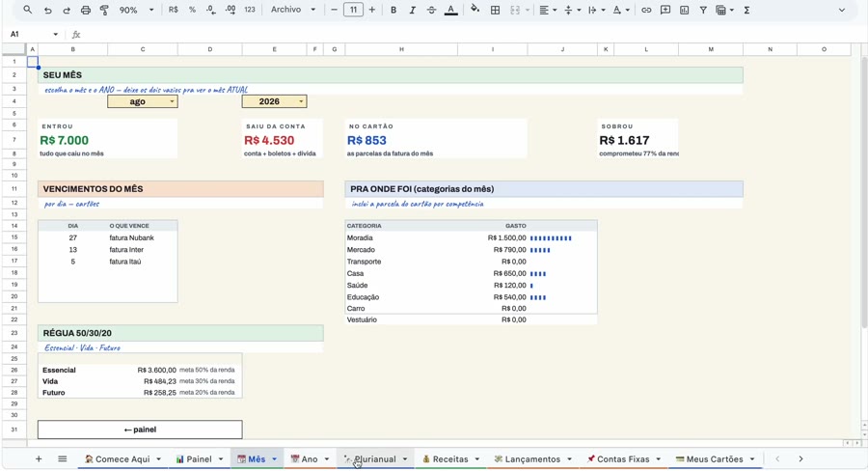
Task: Format selection as currency R$
Action: click(x=174, y=10)
